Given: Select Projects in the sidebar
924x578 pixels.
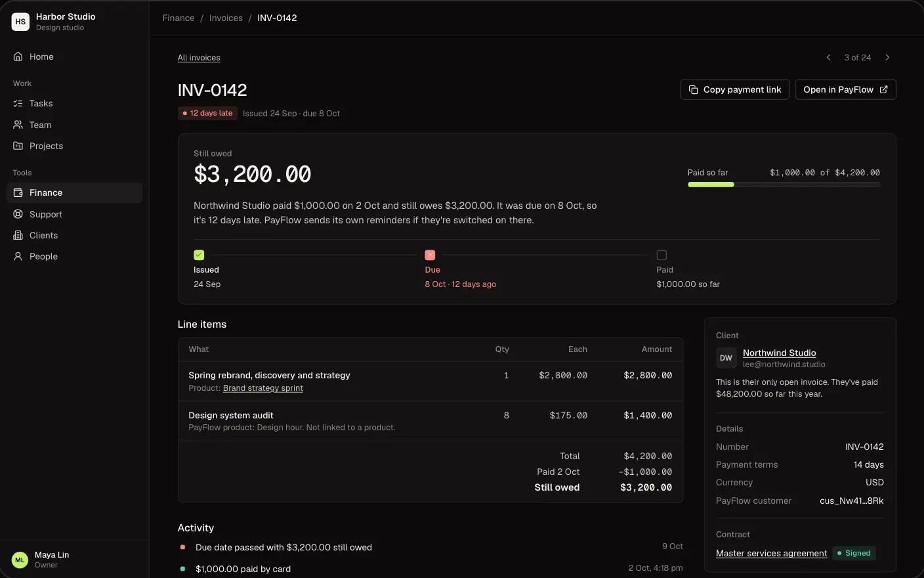Looking at the screenshot, I should coord(74,146).
